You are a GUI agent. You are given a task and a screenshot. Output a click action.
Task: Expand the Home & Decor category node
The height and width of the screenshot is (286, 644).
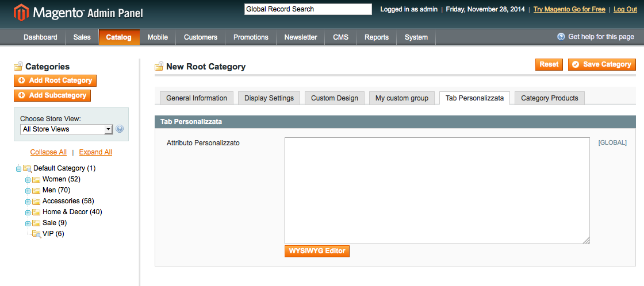(28, 212)
